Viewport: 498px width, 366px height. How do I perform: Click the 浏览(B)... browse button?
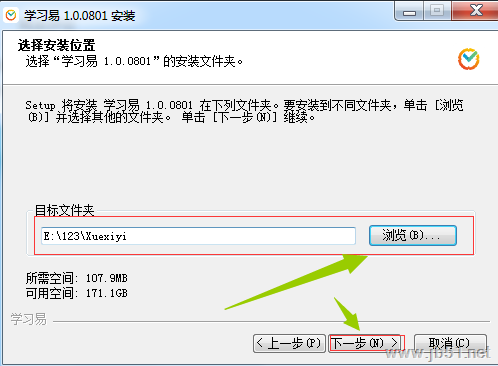point(413,236)
